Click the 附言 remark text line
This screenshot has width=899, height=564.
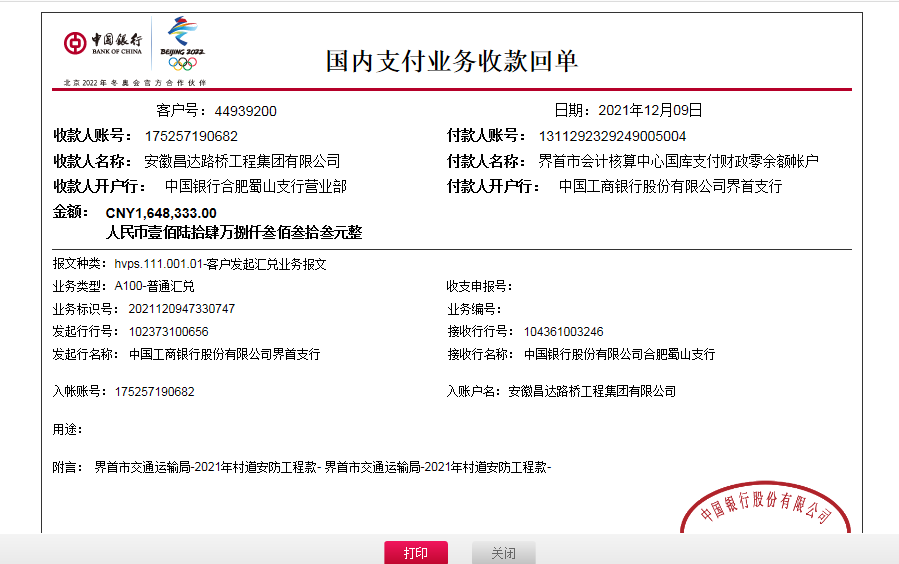322,467
